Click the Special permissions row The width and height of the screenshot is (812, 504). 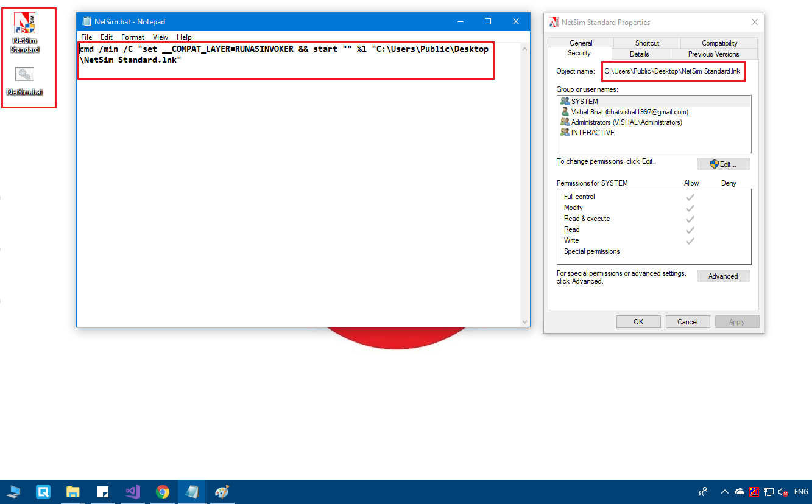654,251
